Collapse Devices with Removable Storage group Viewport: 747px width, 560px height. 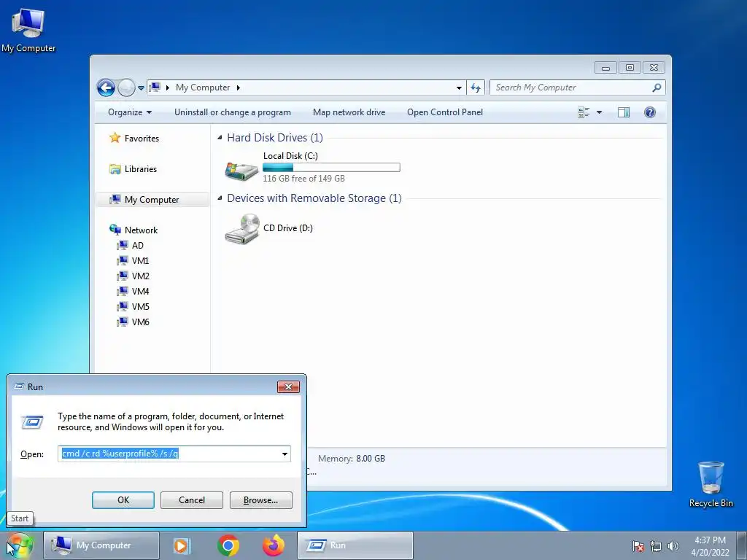coord(220,198)
